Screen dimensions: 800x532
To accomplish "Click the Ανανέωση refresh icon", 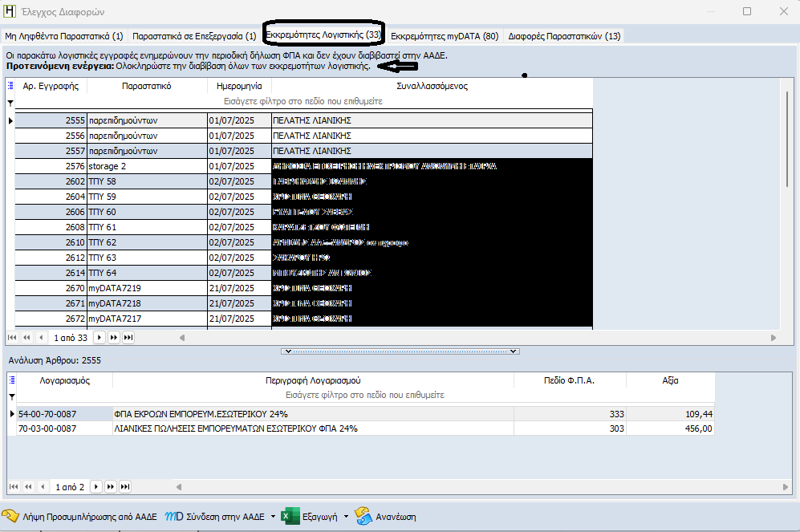I will point(363,516).
